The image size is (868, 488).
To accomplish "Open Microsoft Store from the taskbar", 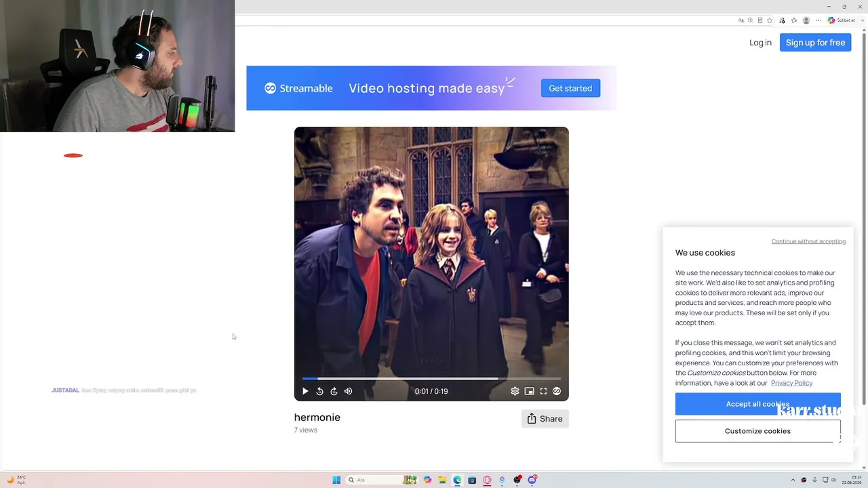I will pyautogui.click(x=472, y=480).
